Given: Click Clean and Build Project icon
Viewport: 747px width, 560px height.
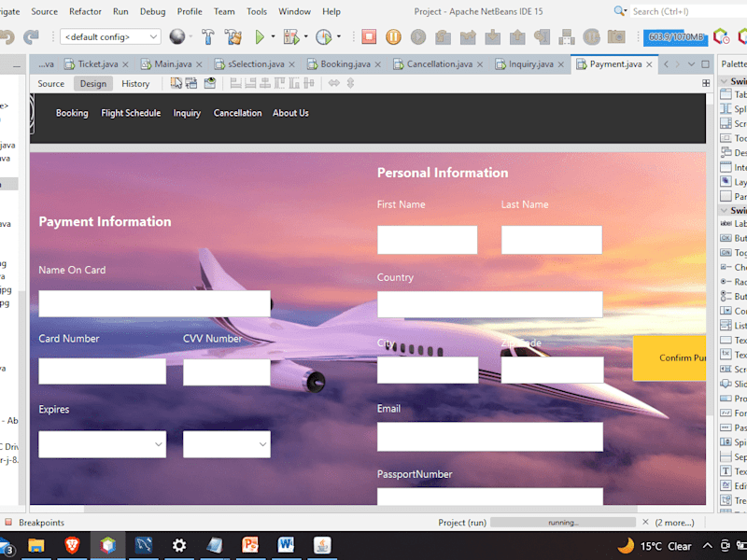Looking at the screenshot, I should tap(233, 36).
